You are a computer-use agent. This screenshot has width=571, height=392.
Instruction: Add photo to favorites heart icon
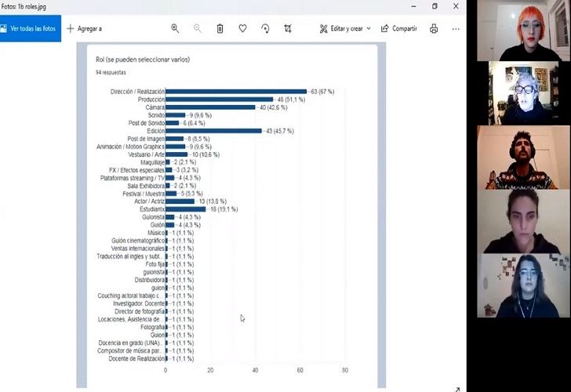coord(242,28)
